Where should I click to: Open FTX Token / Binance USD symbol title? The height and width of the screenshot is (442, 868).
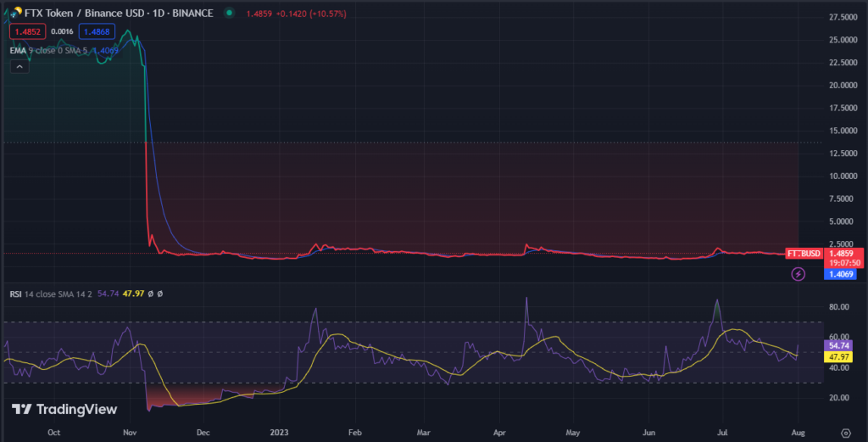click(119, 13)
